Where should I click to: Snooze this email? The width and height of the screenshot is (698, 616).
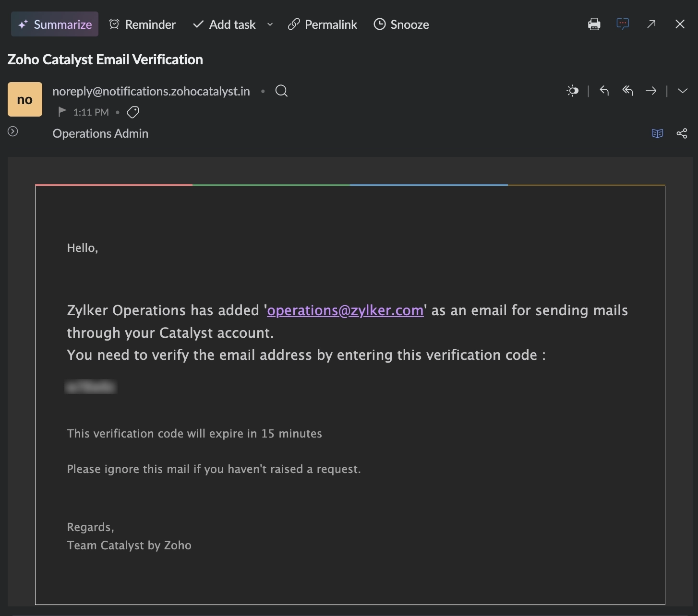401,24
